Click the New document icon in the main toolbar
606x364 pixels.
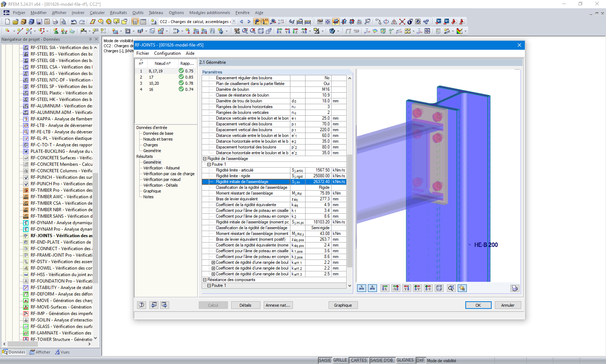[x=7, y=22]
